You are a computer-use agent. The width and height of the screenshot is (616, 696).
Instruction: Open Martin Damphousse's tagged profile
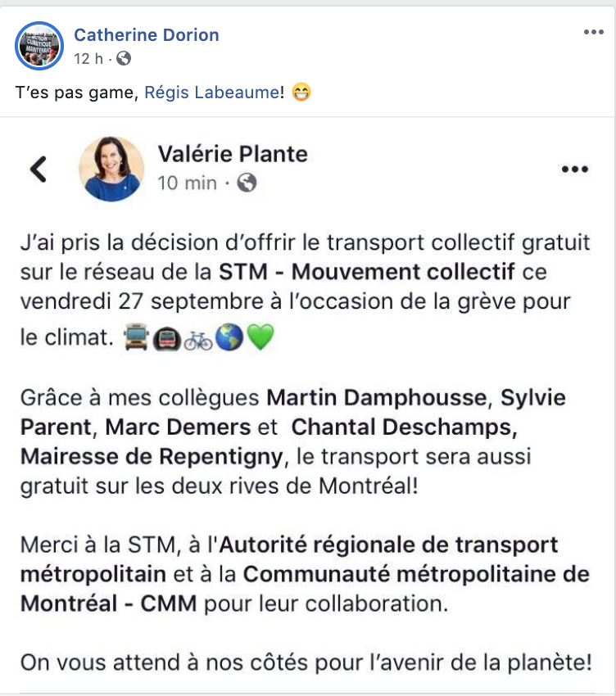[x=377, y=397]
